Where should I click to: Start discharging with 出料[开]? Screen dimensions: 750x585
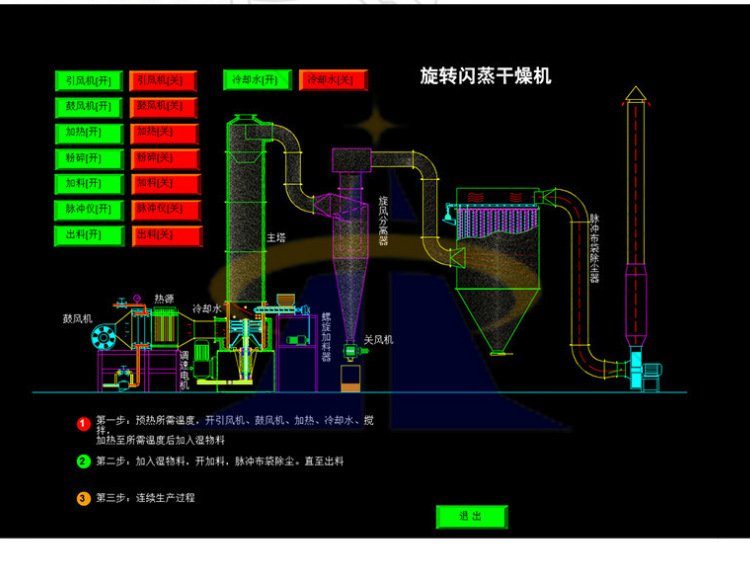point(89,236)
